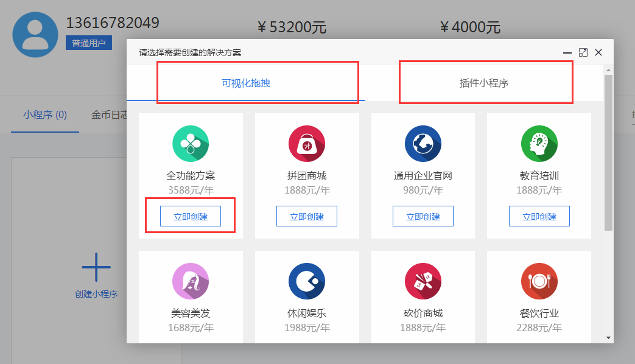The width and height of the screenshot is (635, 364).
Task: Select the 小程序 (0) tab
Action: point(45,114)
